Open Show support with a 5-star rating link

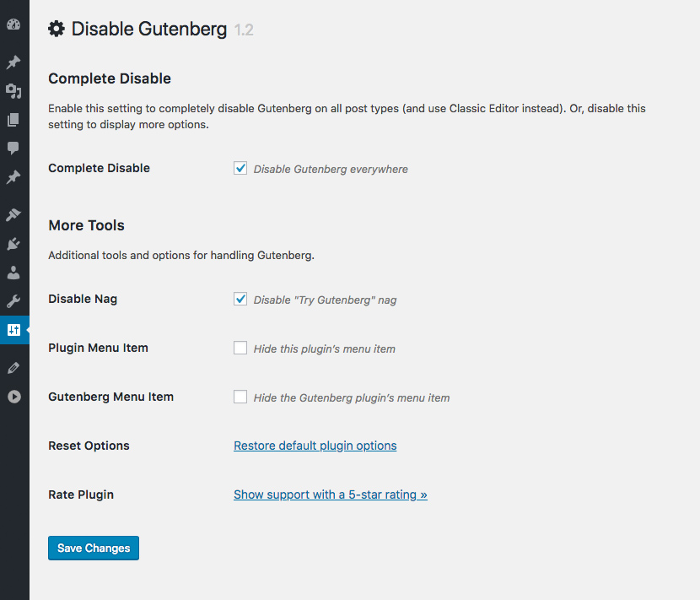(330, 495)
